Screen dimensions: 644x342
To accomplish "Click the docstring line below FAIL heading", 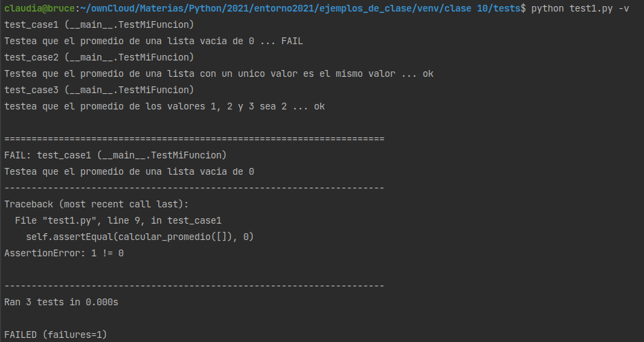I will [129, 171].
